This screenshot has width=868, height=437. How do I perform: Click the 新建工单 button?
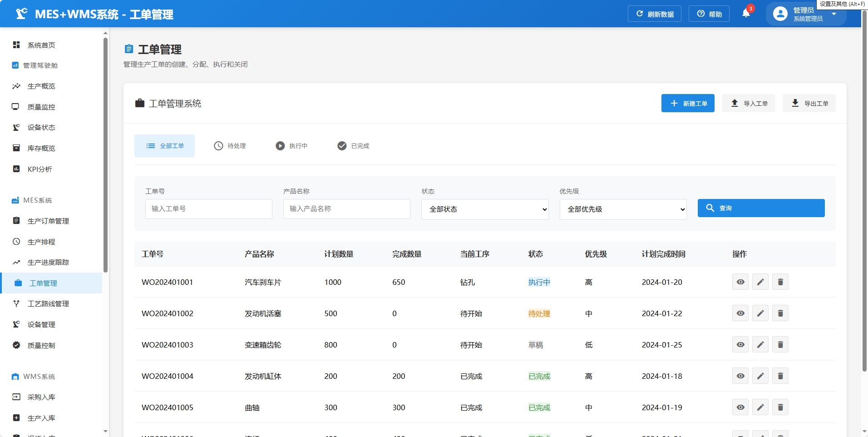(688, 103)
